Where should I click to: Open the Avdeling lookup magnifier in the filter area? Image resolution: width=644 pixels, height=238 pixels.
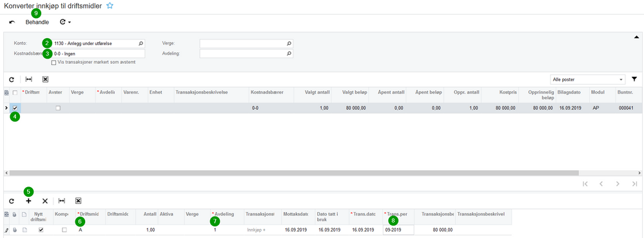point(289,54)
